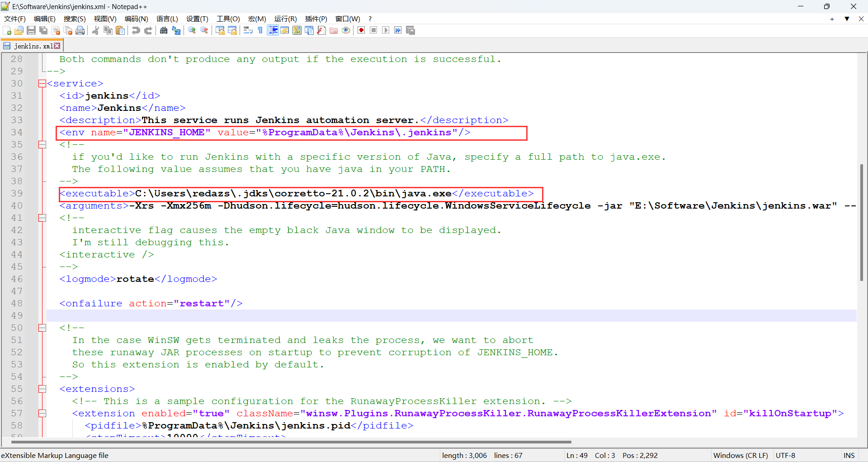
Task: Open the 编辑(E) menu
Action: click(45, 19)
